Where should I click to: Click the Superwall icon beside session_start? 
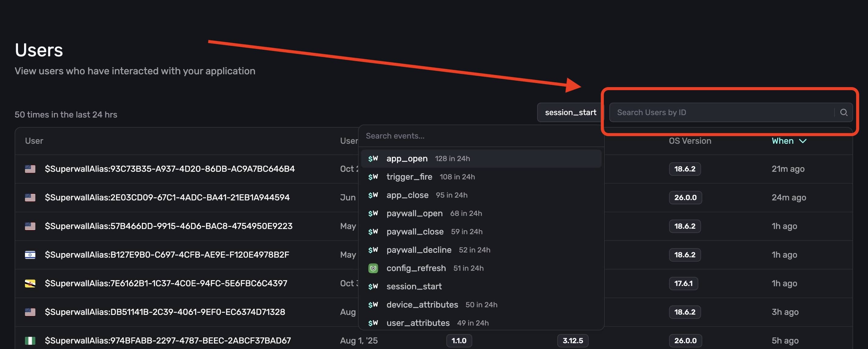coord(373,286)
